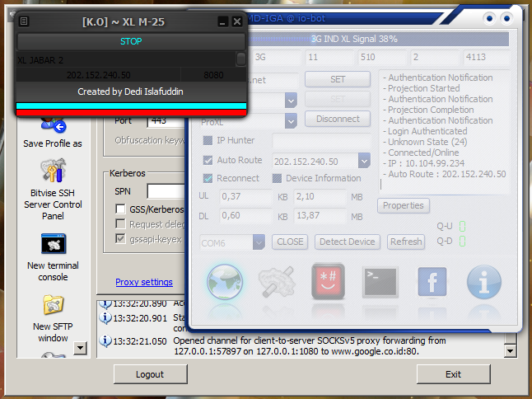Image resolution: width=532 pixels, height=399 pixels.
Task: Click the cyan progress bar in K.O window
Action: pyautogui.click(x=131, y=106)
